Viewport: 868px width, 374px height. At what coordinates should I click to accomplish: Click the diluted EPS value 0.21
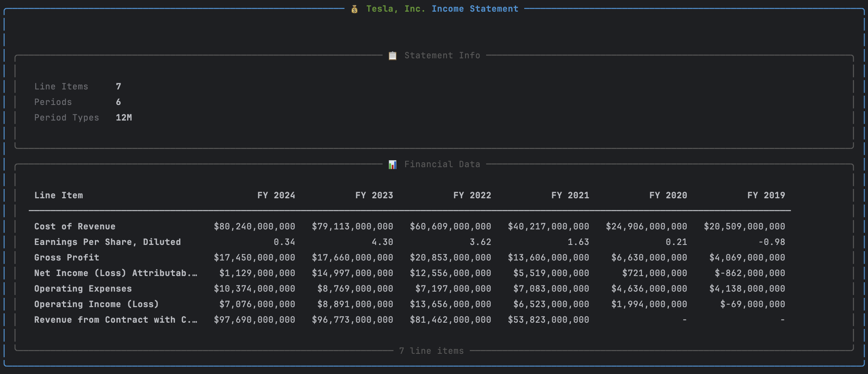tap(676, 242)
